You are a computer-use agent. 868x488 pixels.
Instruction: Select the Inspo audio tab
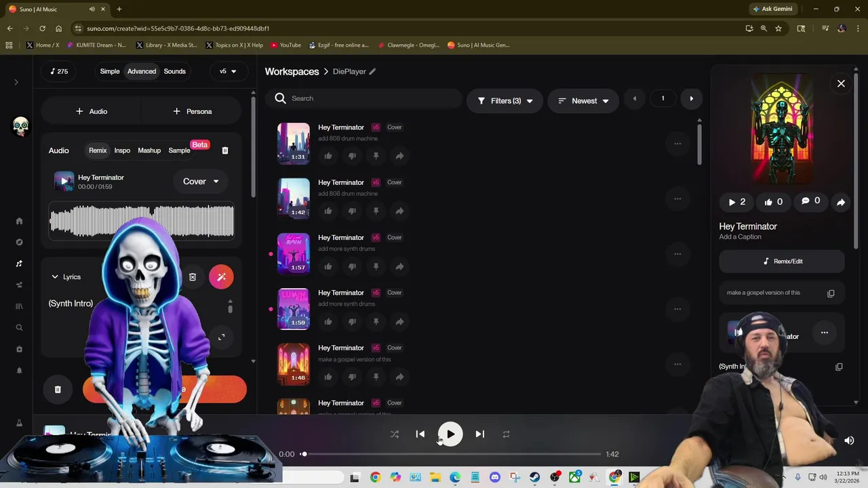click(122, 150)
